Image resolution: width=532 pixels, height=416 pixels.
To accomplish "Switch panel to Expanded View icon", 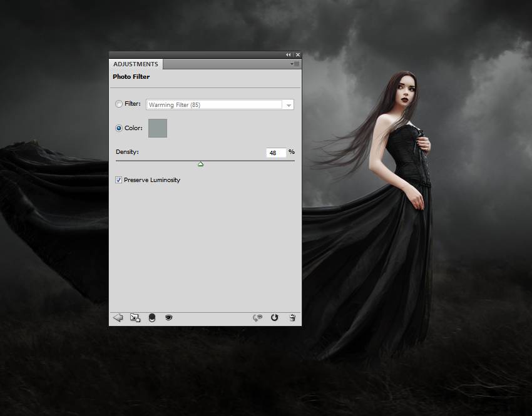I will pyautogui.click(x=135, y=318).
